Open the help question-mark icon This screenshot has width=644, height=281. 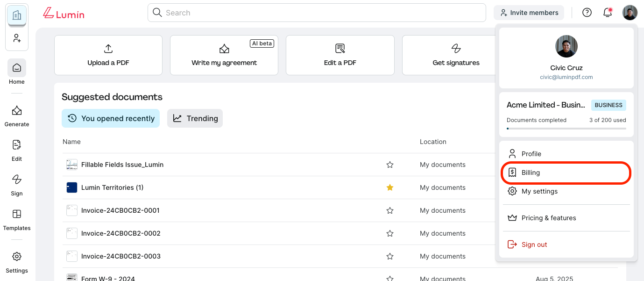[587, 13]
